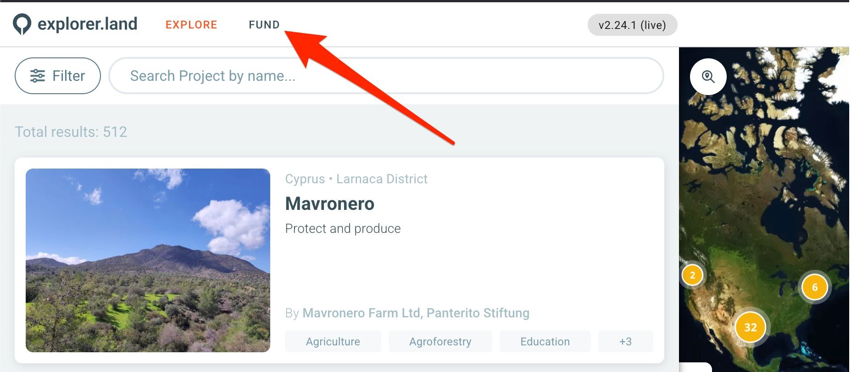Switch to the FUND tab

(x=264, y=25)
